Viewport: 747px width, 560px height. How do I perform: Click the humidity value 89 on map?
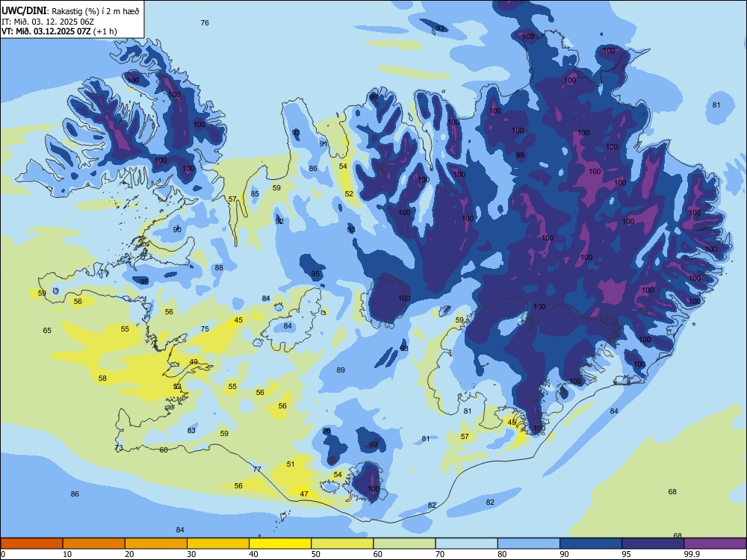(x=341, y=370)
